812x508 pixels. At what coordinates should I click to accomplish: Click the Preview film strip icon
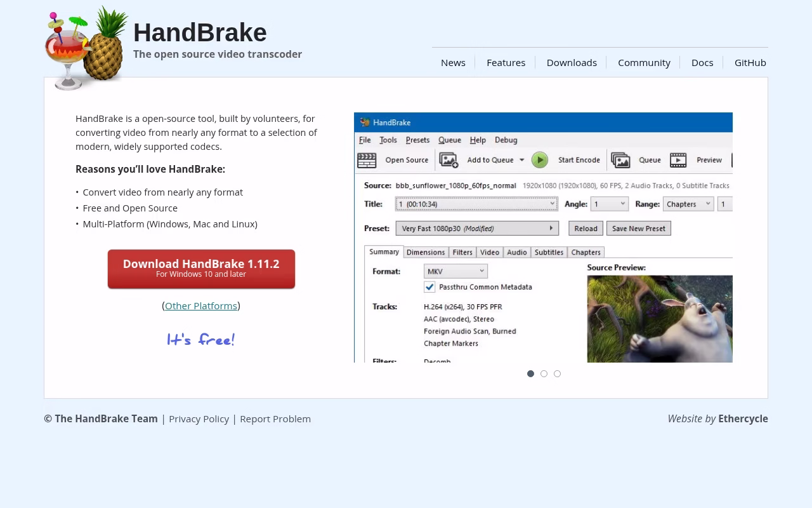tap(678, 160)
